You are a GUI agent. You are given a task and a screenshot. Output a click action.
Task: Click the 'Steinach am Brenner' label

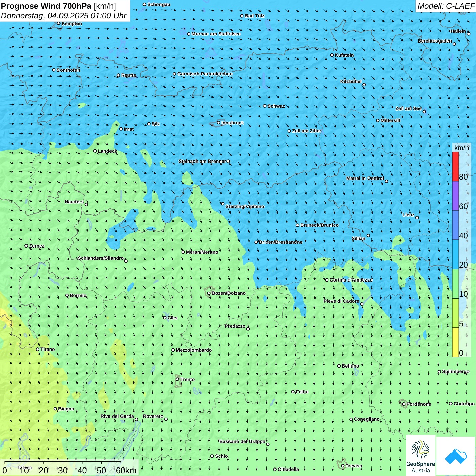(202, 161)
